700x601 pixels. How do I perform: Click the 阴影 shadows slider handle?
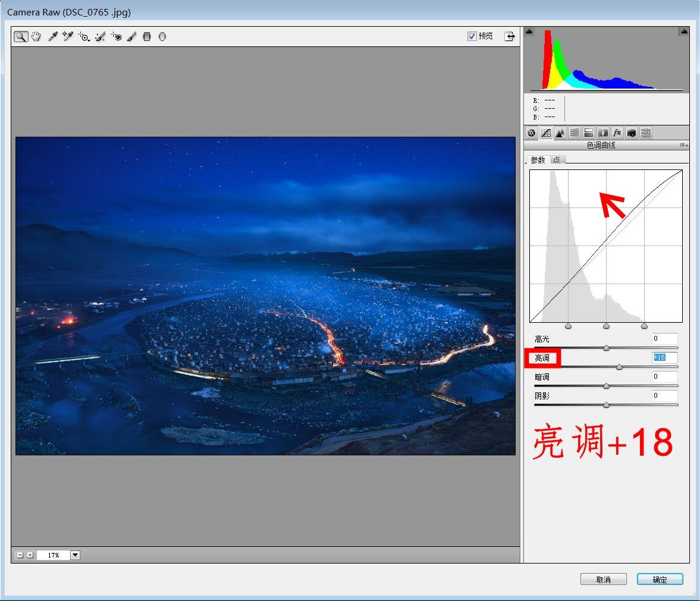click(x=606, y=405)
